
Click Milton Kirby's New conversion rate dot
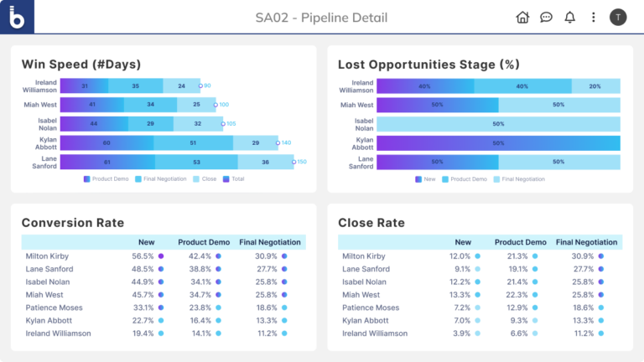point(160,256)
